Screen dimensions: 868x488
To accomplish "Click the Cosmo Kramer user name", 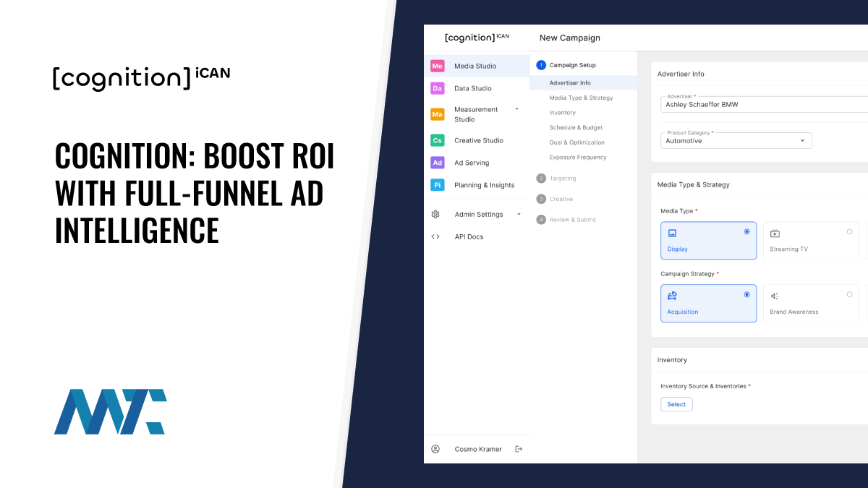I will [477, 449].
